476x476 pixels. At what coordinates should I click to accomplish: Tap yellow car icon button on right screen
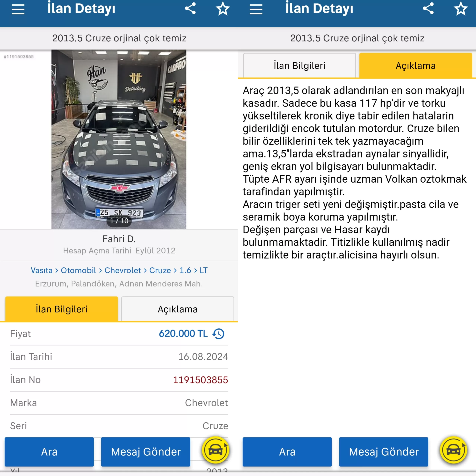coord(454,450)
